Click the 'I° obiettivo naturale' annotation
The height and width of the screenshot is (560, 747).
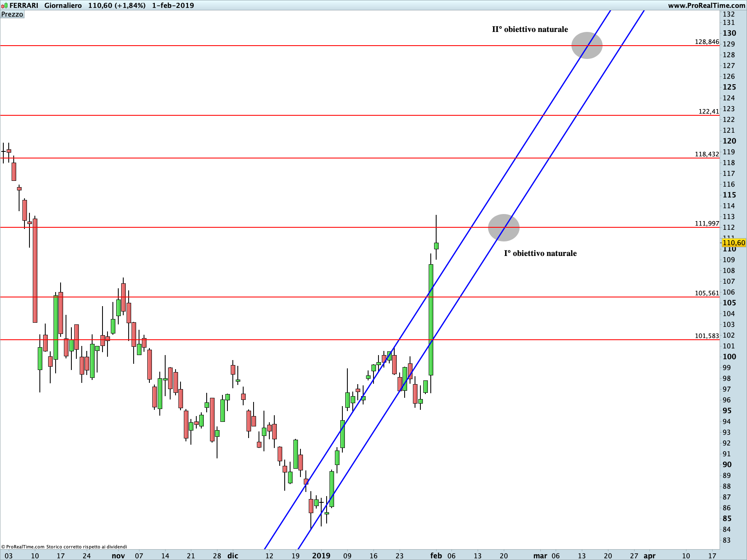540,253
